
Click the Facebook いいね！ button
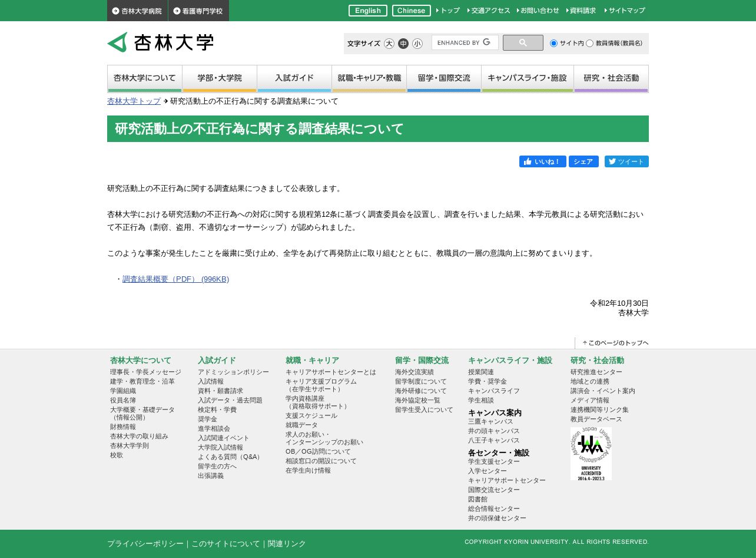click(x=543, y=161)
